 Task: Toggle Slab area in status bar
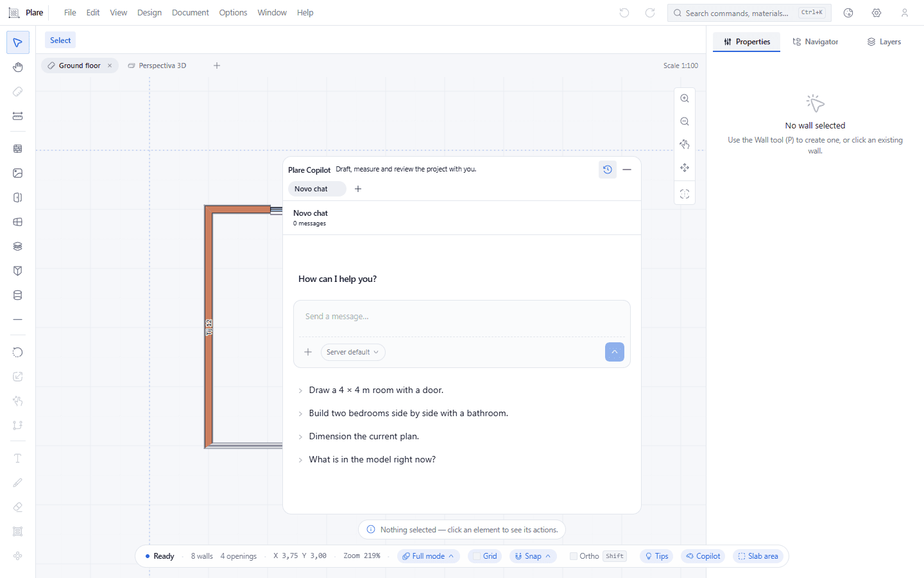point(758,556)
